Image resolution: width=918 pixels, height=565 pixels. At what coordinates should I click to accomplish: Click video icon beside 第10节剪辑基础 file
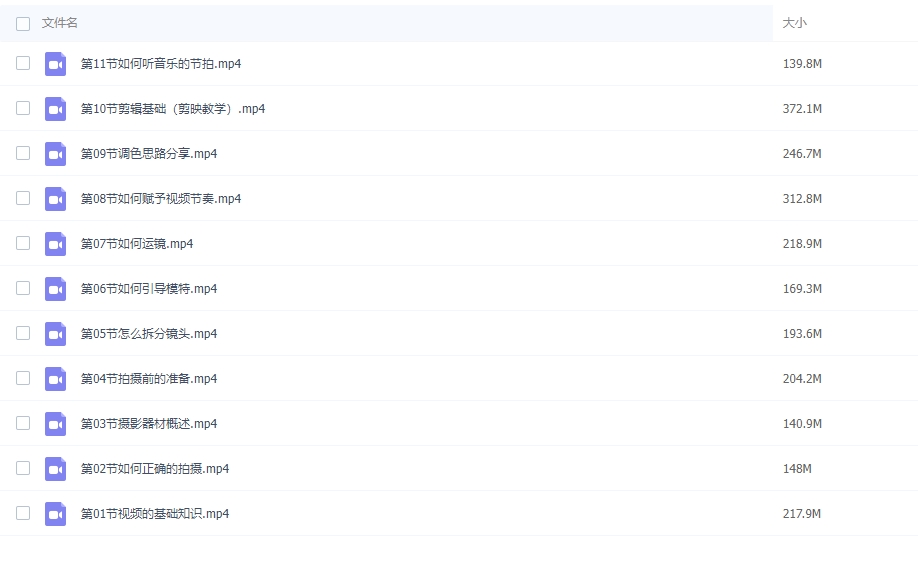click(x=55, y=109)
